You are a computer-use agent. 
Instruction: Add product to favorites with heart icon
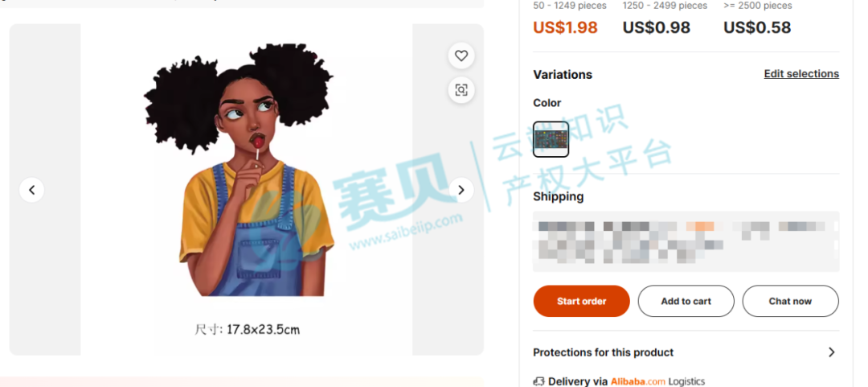click(461, 56)
